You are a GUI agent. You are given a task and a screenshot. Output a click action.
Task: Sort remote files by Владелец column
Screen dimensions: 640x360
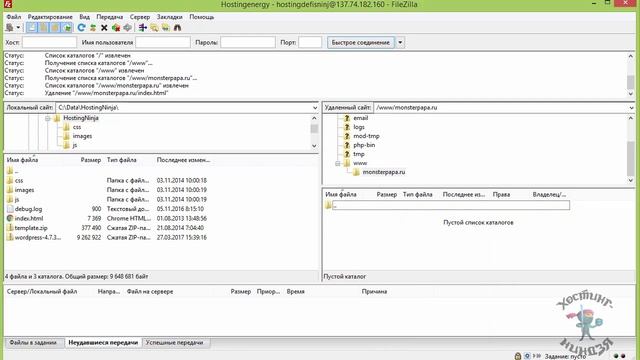(x=549, y=195)
